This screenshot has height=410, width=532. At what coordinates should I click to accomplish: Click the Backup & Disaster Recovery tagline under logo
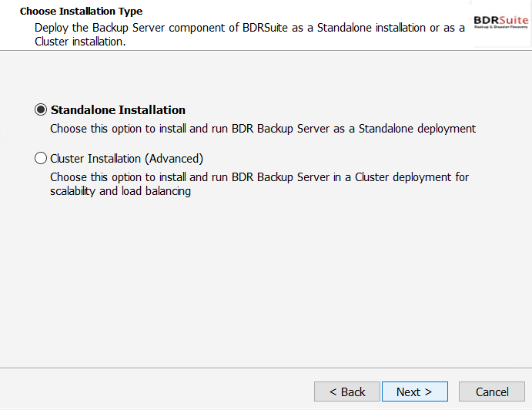[500, 27]
